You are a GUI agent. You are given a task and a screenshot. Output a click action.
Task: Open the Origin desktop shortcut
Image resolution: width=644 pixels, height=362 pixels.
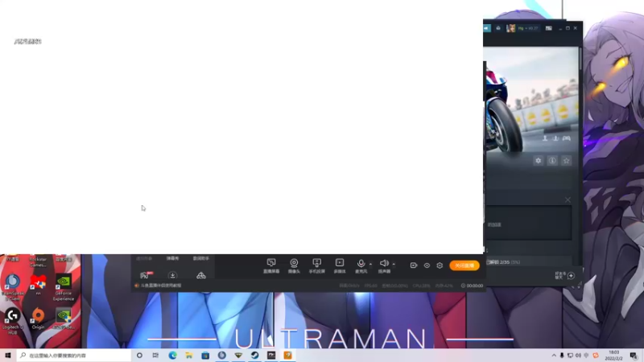click(x=38, y=319)
